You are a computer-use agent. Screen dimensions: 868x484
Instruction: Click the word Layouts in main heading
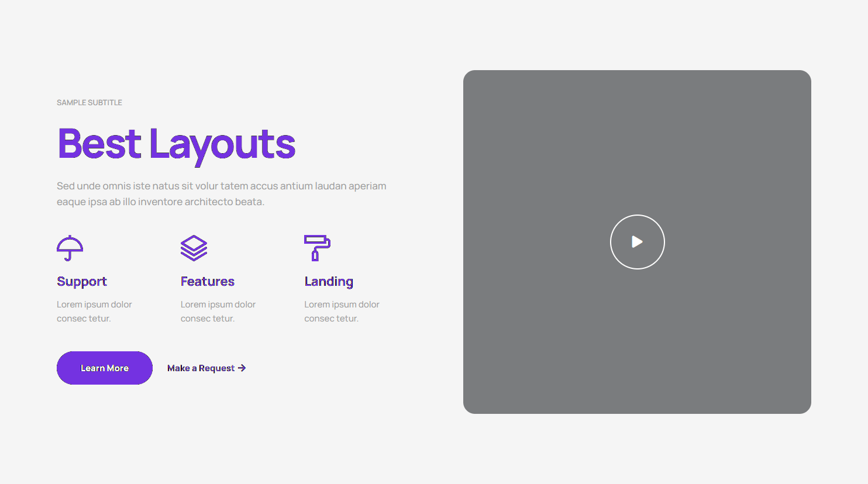coord(222,144)
